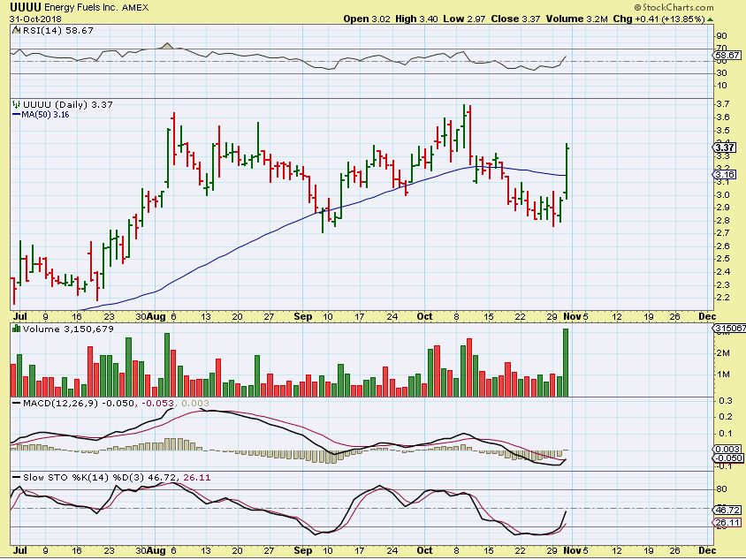Click the Aug label on the price chart axis
The image size is (746, 560).
[x=156, y=316]
